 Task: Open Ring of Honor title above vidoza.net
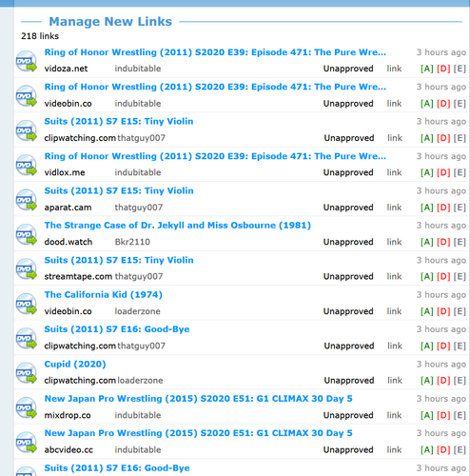pyautogui.click(x=215, y=52)
